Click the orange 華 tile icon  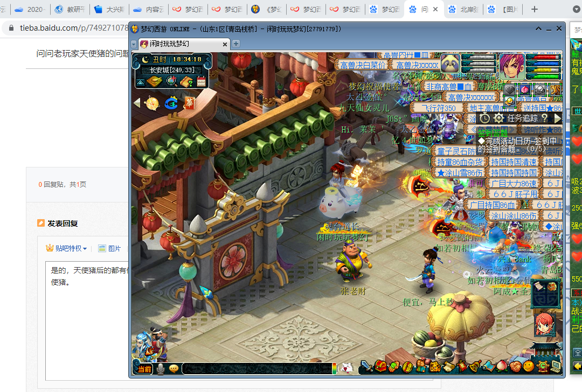[189, 103]
